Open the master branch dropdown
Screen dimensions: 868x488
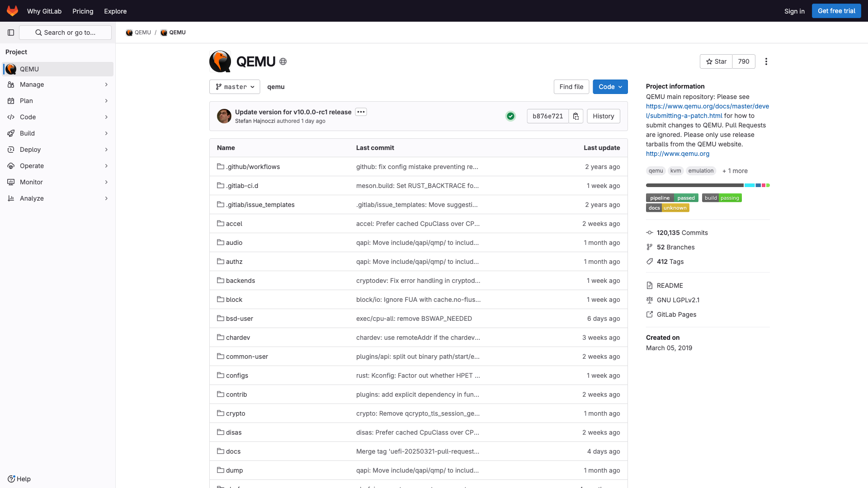point(235,87)
